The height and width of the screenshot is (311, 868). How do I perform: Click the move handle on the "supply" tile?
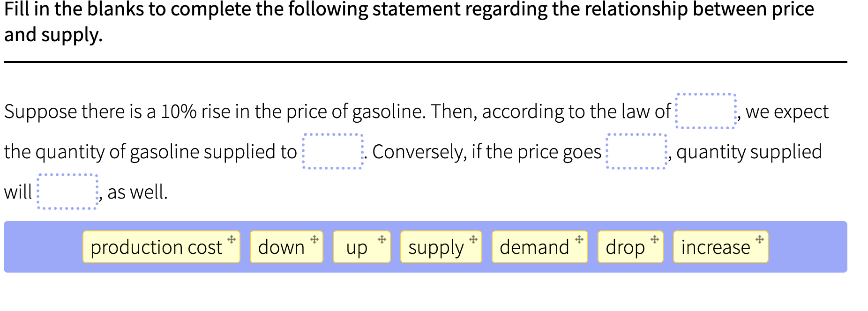click(473, 238)
